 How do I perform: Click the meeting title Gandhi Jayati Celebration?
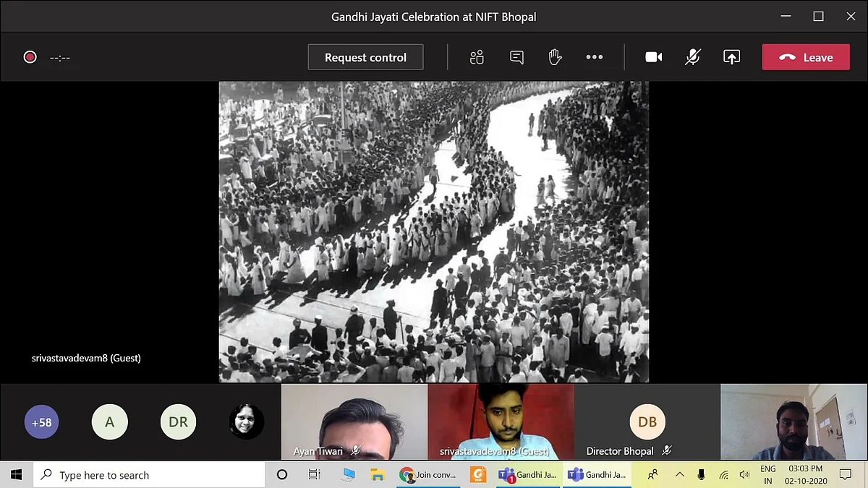click(x=434, y=17)
